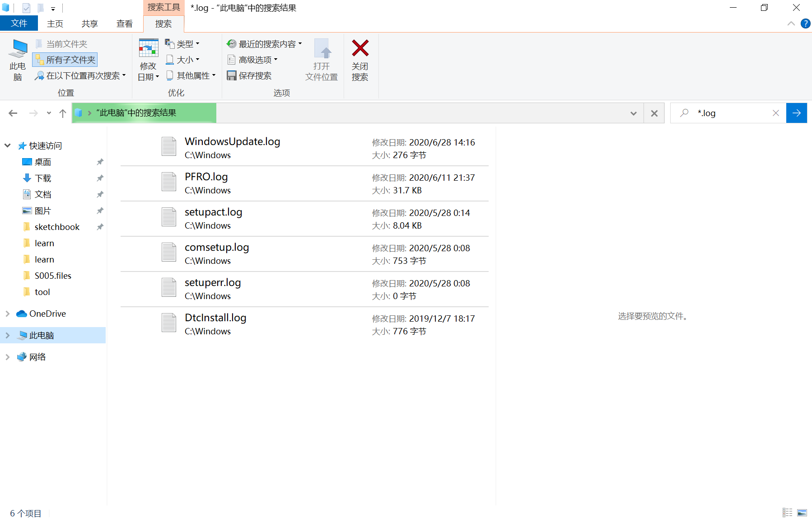Screen dimensions: 812x520
Task: Click the help question mark icon
Action: click(x=805, y=23)
